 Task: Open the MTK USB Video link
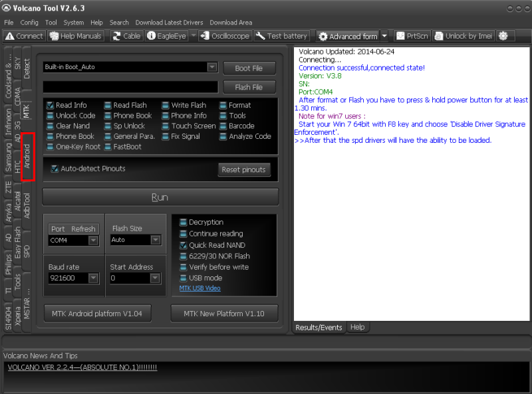tap(199, 288)
